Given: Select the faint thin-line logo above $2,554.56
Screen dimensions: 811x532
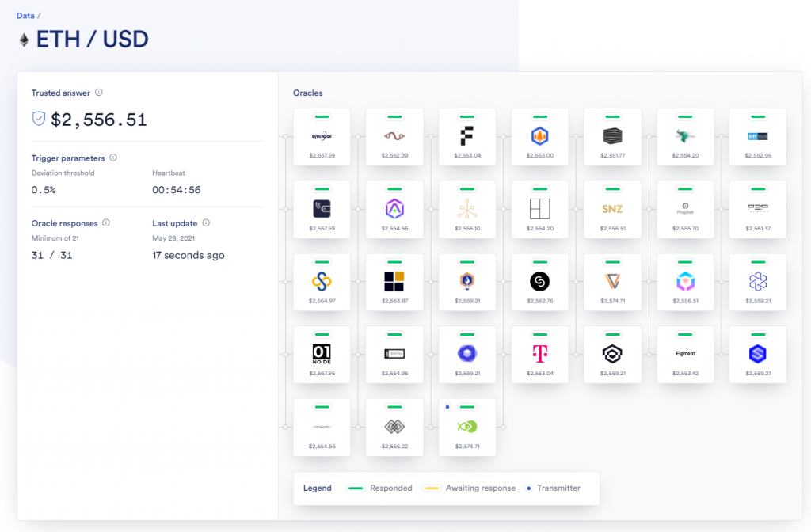Looking at the screenshot, I should 322,427.
